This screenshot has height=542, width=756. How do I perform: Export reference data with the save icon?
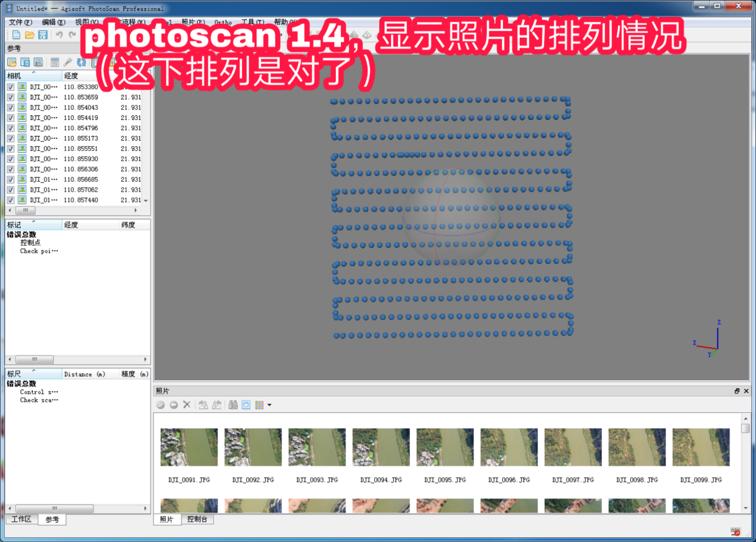tap(25, 62)
